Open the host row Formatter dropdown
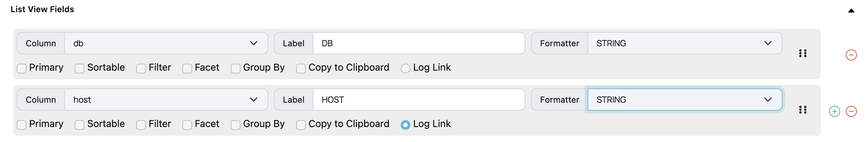868x142 pixels. tap(685, 100)
